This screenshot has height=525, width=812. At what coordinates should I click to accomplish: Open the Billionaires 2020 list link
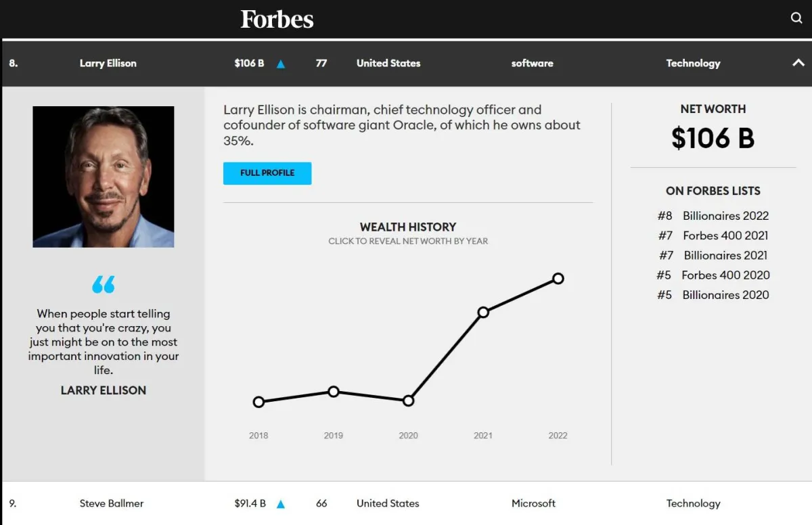(725, 294)
